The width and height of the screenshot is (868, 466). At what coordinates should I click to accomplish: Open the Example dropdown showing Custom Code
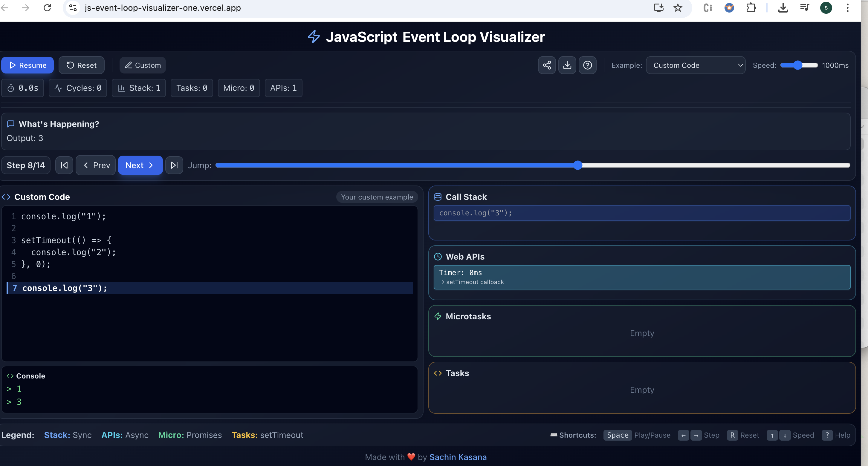tap(695, 65)
